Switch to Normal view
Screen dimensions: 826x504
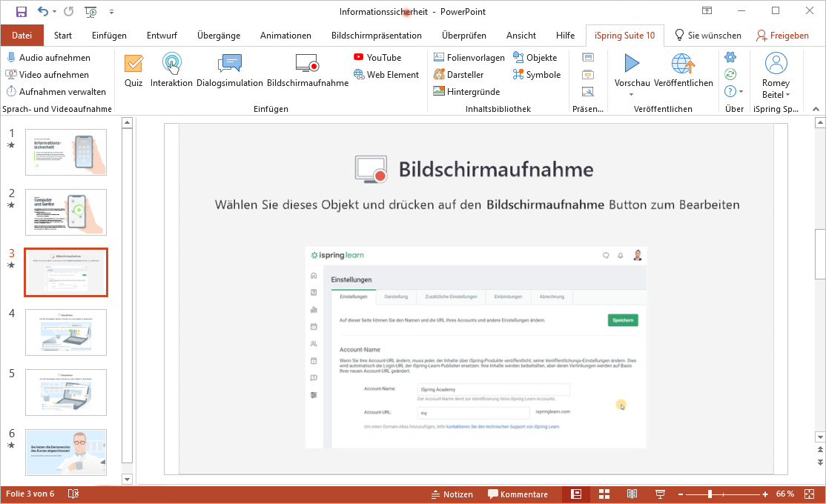[x=576, y=494]
